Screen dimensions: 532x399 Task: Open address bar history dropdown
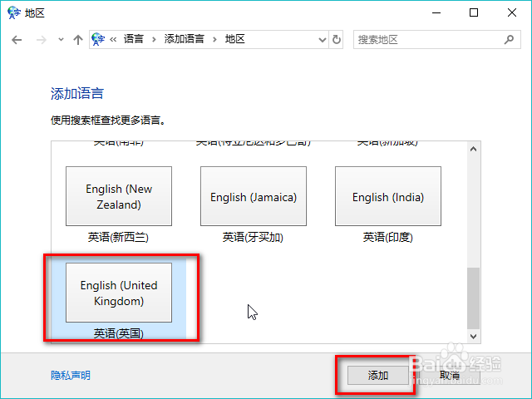click(x=323, y=40)
